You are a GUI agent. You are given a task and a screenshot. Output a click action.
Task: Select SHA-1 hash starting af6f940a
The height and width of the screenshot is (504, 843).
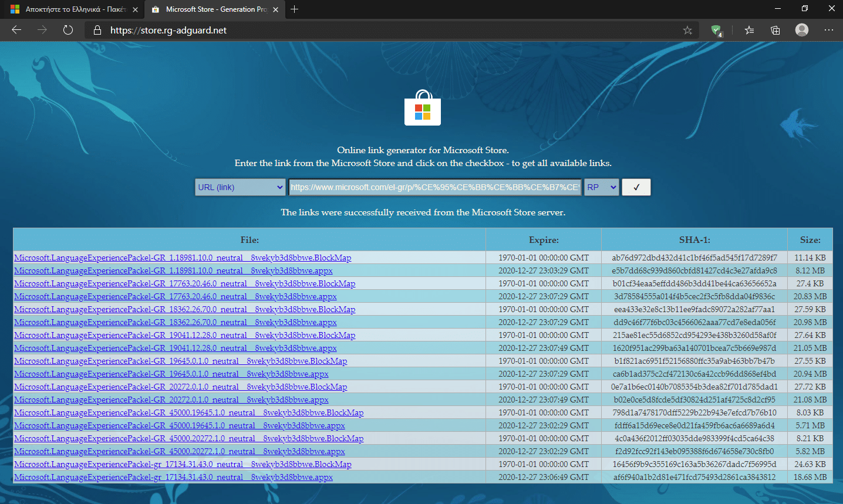[694, 477]
